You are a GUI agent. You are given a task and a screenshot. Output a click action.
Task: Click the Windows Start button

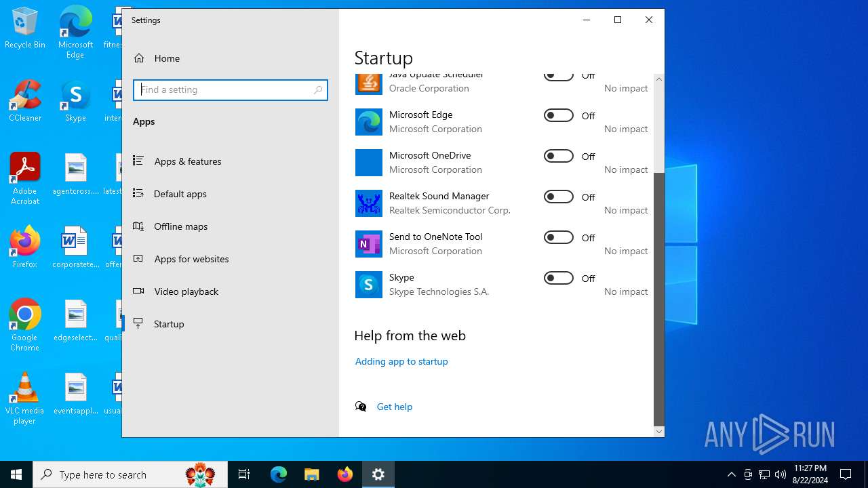[x=16, y=474]
